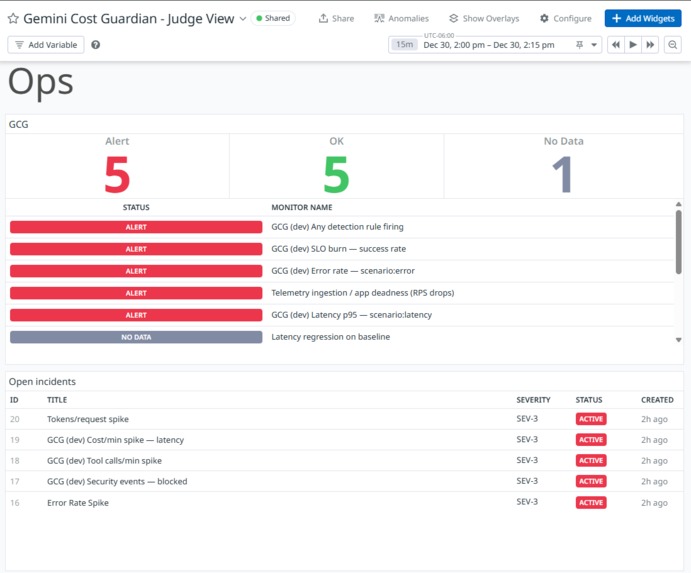Click Add Variable button

coord(46,45)
